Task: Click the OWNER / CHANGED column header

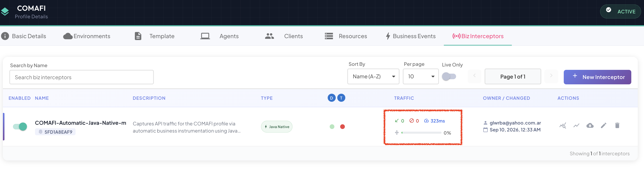Action: tap(506, 98)
